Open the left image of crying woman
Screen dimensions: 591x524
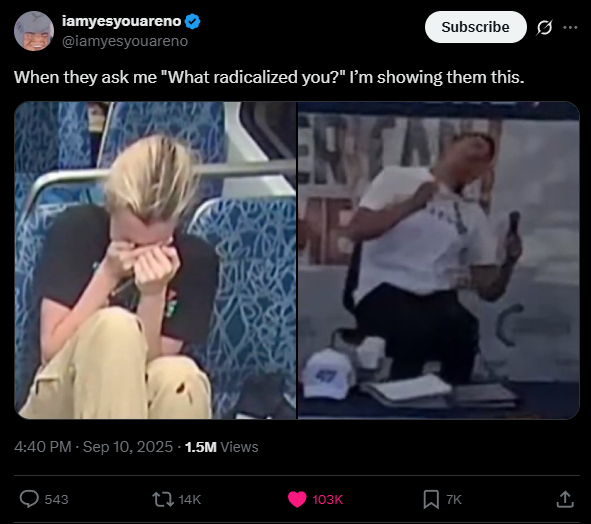[155, 260]
